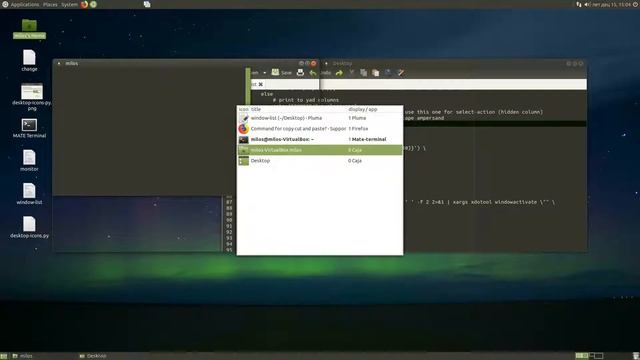
Task: Click the Show Desktop icon in the bottom-left corner
Action: pos(4,356)
